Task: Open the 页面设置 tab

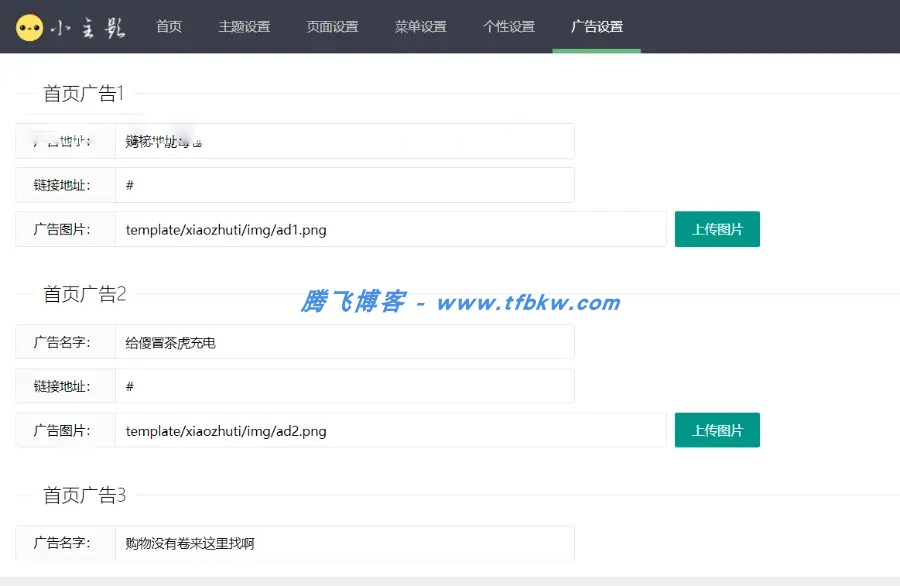Action: pyautogui.click(x=333, y=28)
